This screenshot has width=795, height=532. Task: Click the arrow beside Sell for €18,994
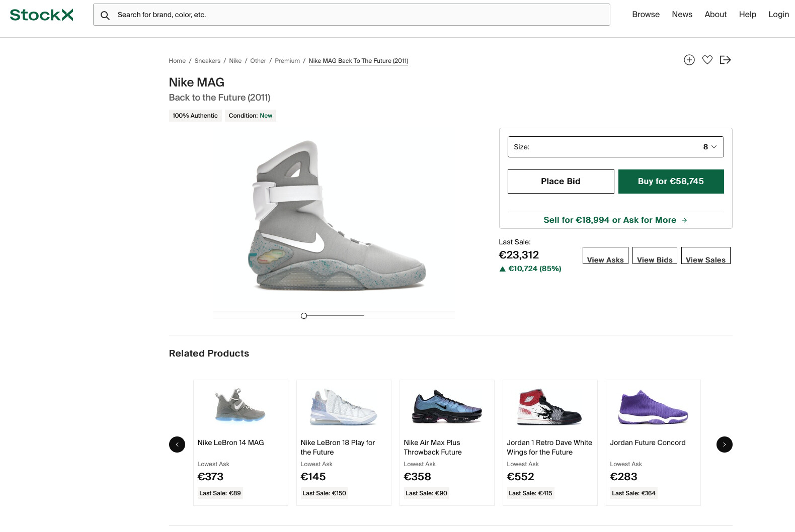click(x=684, y=220)
